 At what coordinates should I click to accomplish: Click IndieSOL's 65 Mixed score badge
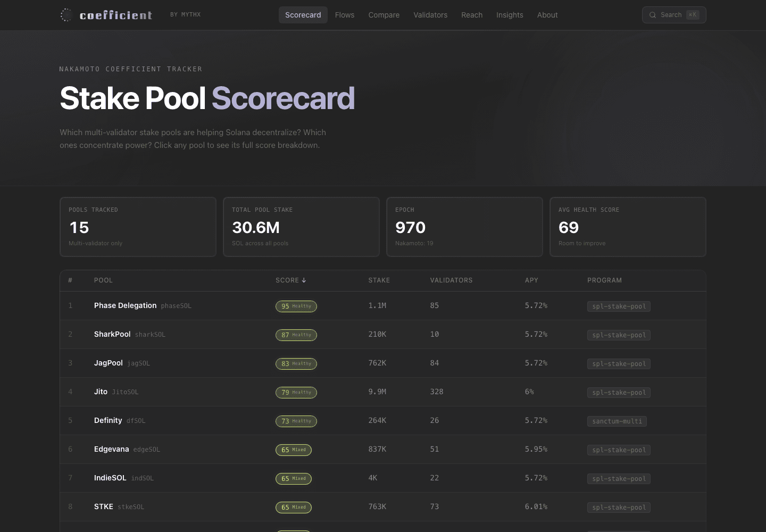[x=294, y=479]
